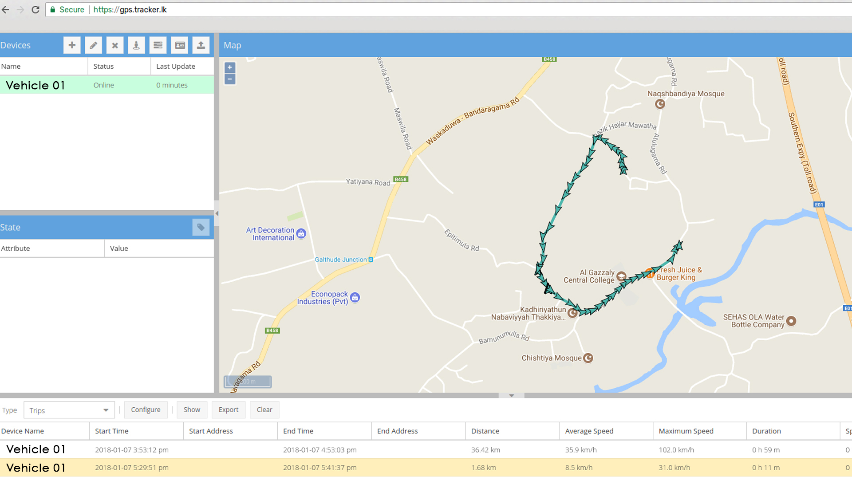The height and width of the screenshot is (504, 852).
Task: Click Al Gazzaly Central College marker
Action: point(622,277)
